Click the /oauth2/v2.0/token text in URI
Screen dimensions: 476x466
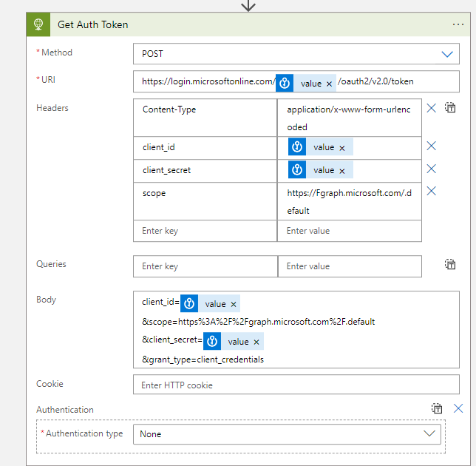(375, 81)
